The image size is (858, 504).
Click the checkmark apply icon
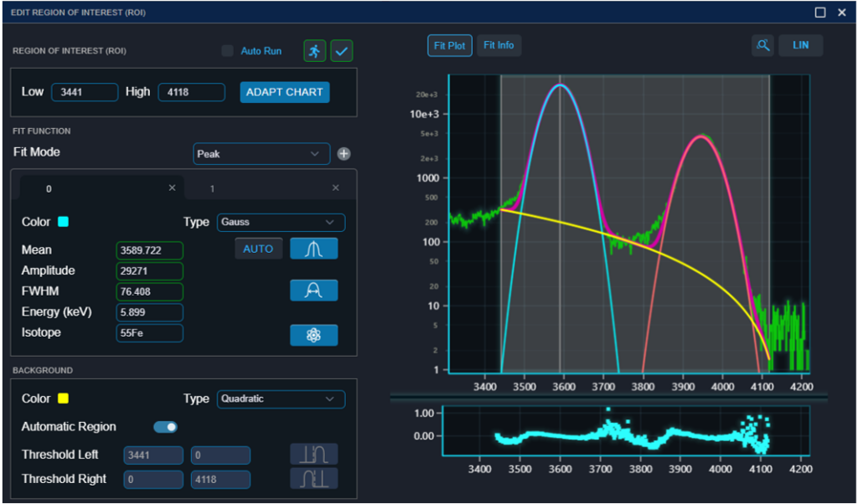click(342, 51)
